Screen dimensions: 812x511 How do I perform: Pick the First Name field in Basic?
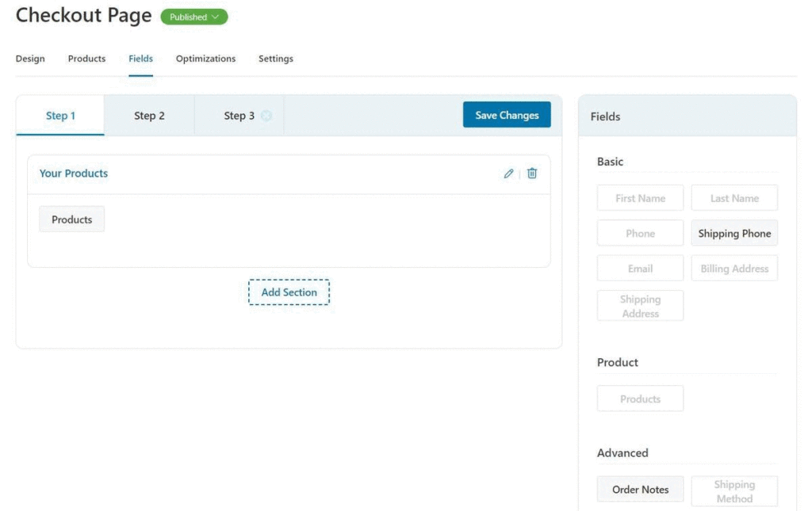click(x=640, y=198)
